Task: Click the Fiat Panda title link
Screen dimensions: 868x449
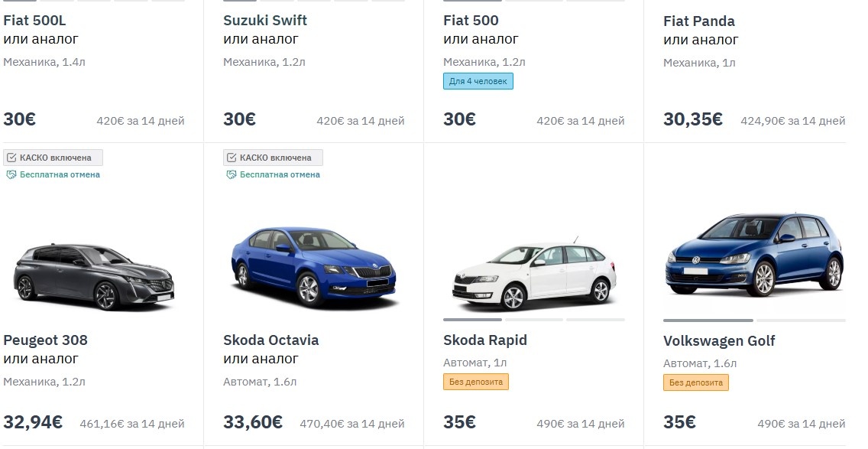Action: [x=699, y=21]
